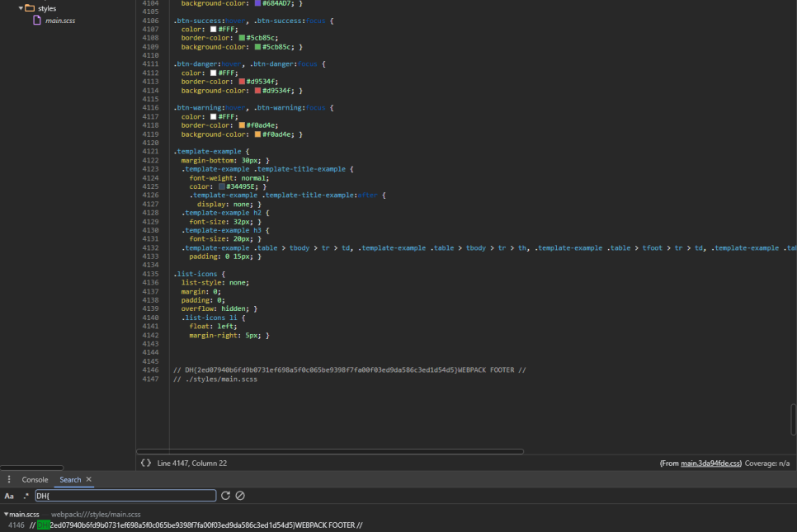Viewport: 797px width, 532px height.
Task: Open the drawer three-dot menu
Action: [8, 479]
